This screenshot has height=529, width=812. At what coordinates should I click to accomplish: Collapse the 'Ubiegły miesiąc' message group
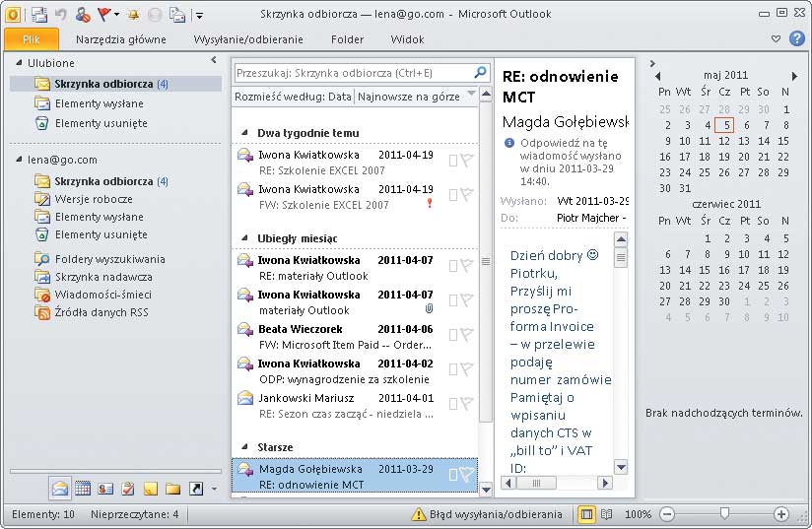(x=243, y=239)
